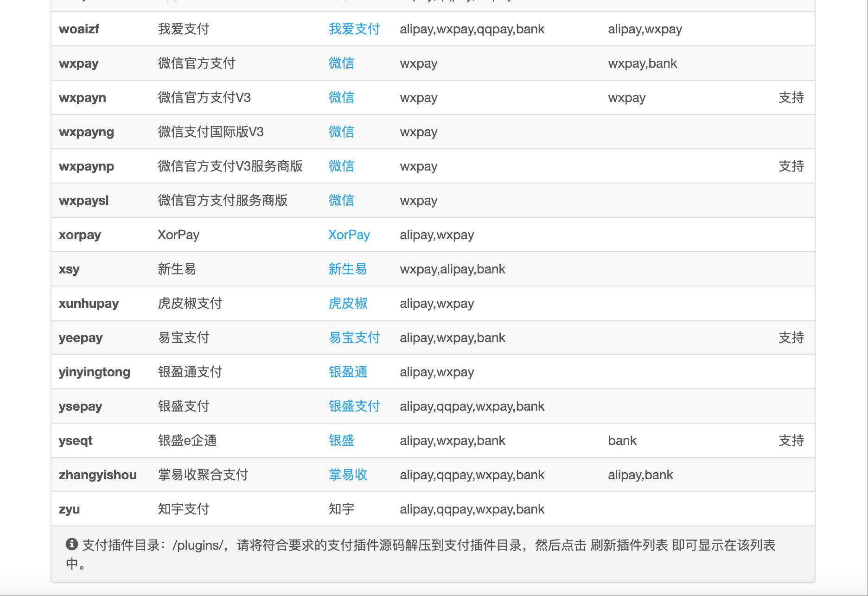This screenshot has width=868, height=596.
Task: Click the blue 银盛支付 link in ysepay row
Action: coord(354,406)
